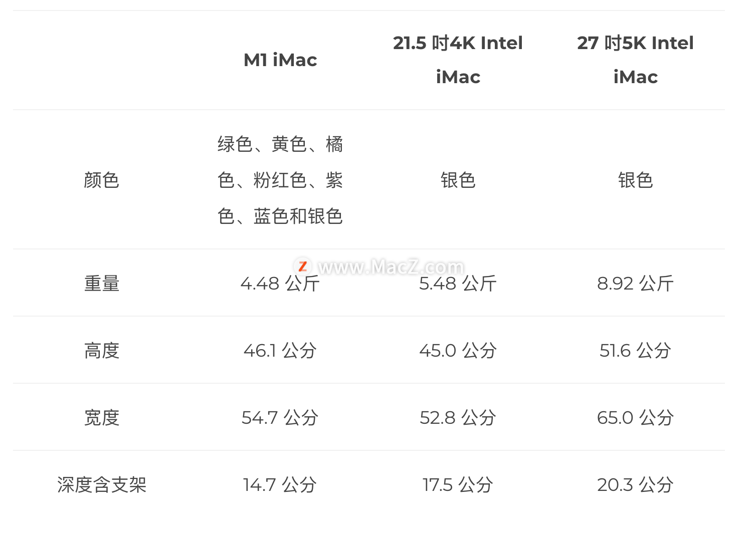The image size is (756, 533).
Task: Click the 宽度 row label
Action: pyautogui.click(x=102, y=418)
